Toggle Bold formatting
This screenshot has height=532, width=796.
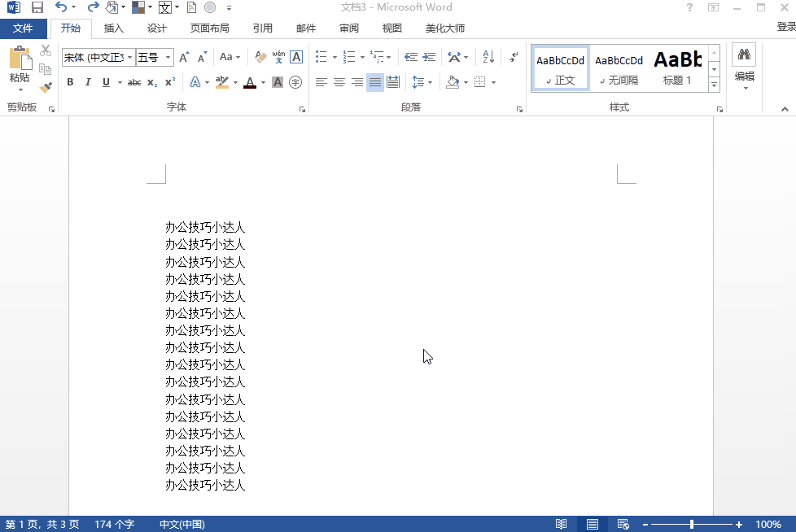click(x=70, y=82)
